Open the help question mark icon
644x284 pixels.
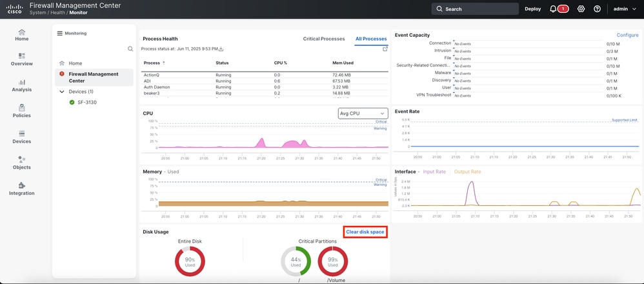[597, 9]
